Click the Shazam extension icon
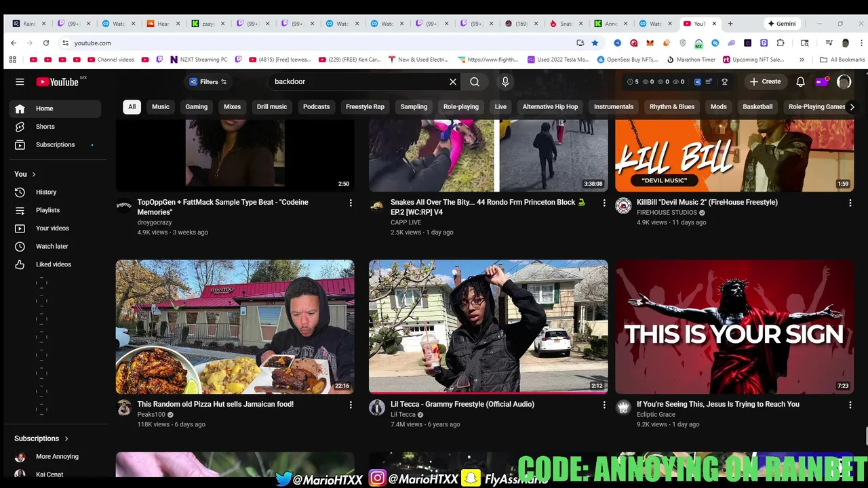This screenshot has height=488, width=868. [x=715, y=43]
